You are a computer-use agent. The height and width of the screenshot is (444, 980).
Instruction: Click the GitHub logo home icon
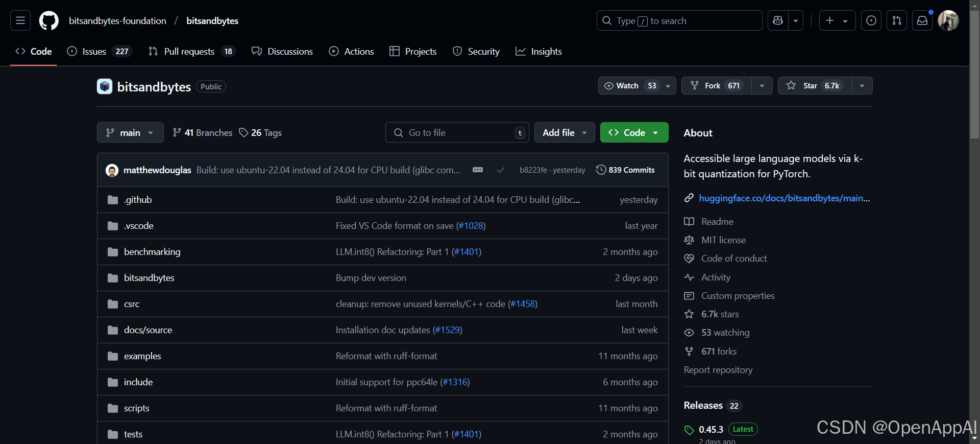tap(49, 20)
